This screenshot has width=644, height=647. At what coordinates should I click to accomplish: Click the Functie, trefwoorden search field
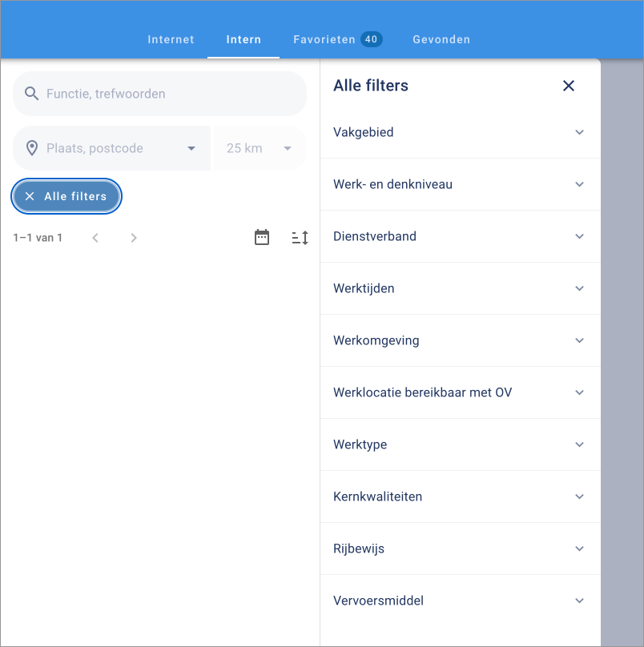click(x=168, y=94)
